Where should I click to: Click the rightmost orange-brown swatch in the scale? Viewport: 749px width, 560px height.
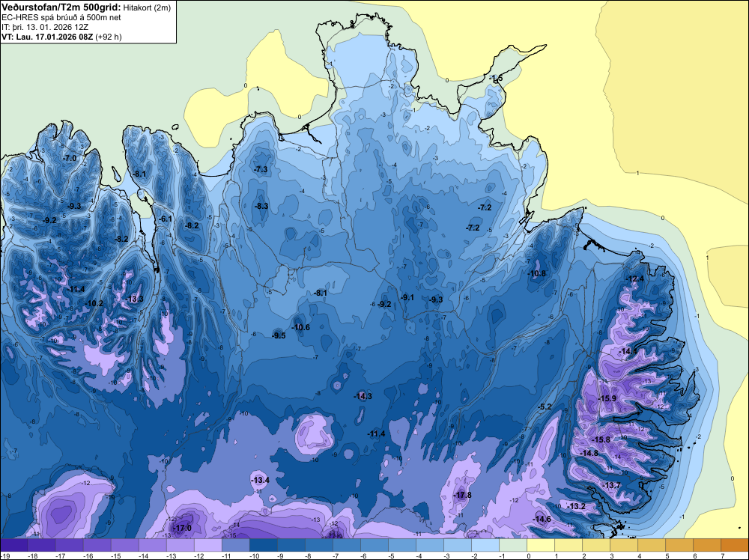point(735,545)
